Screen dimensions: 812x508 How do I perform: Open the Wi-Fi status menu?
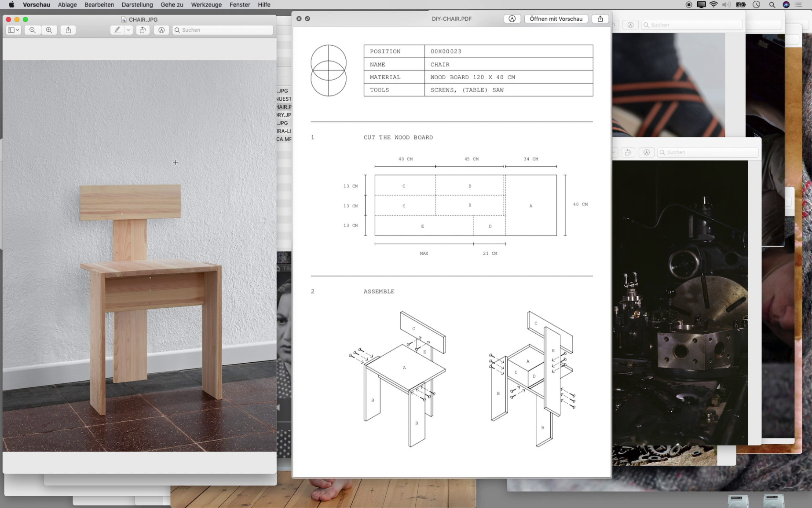(x=713, y=5)
